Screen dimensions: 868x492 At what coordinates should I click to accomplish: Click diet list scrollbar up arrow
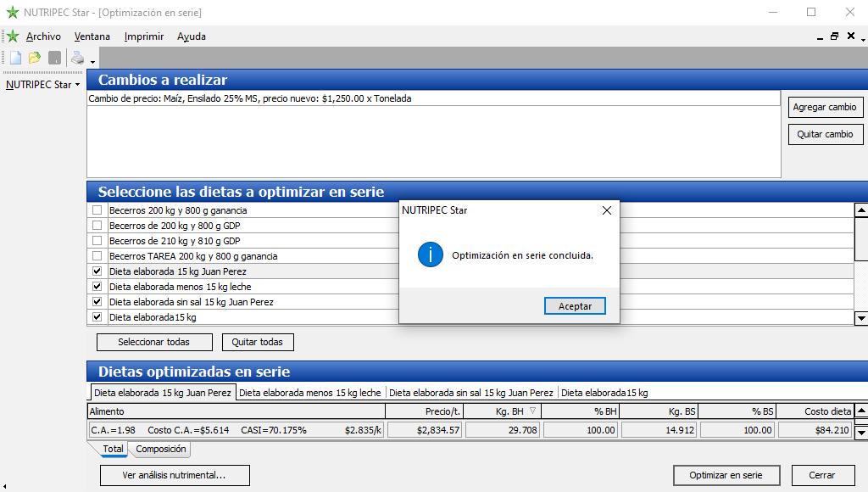click(861, 210)
